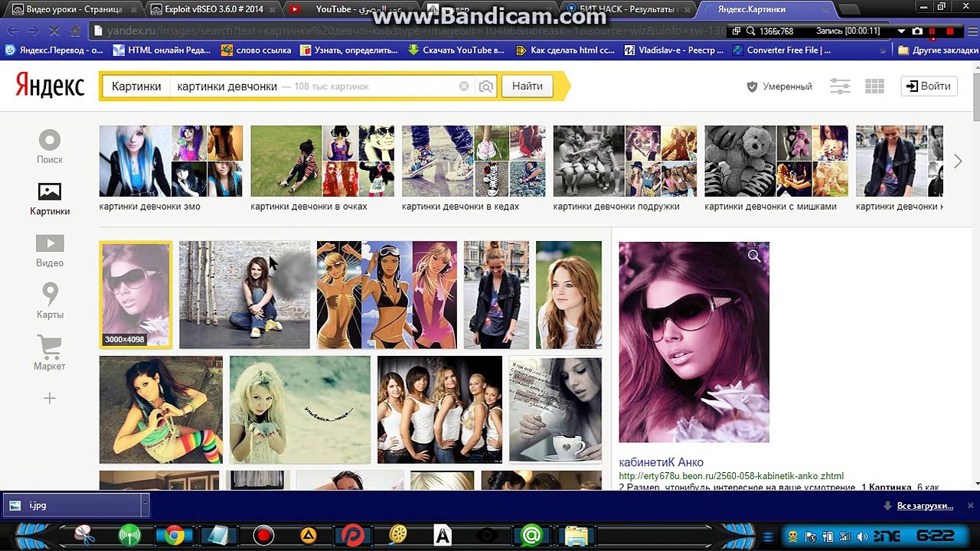980x551 pixels.
Task: Click the ENG language tray indicator
Action: coord(887,536)
